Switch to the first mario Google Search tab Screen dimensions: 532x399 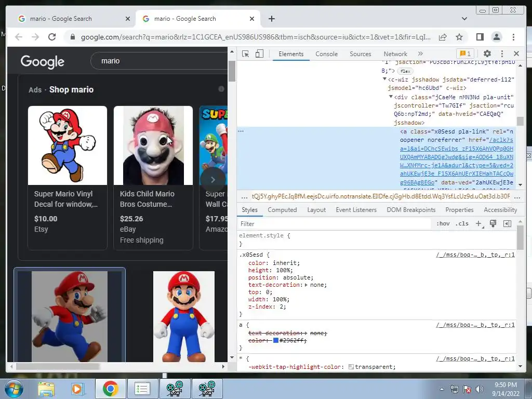74,19
